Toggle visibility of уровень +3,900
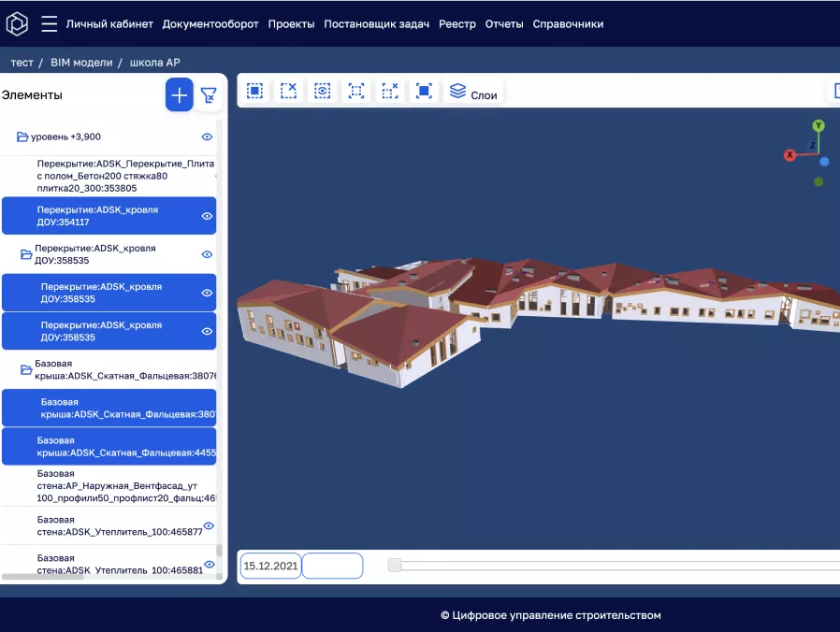The height and width of the screenshot is (632, 840). pos(208,136)
